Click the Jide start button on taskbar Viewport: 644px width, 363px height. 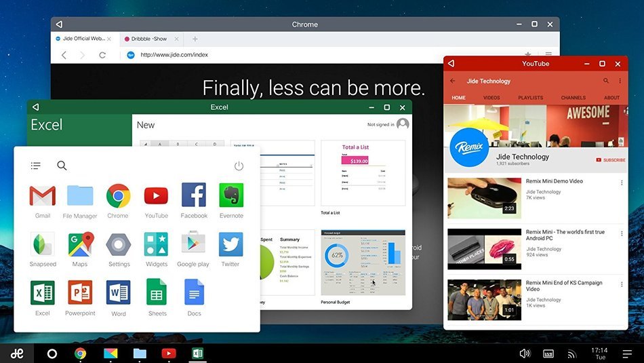click(17, 354)
